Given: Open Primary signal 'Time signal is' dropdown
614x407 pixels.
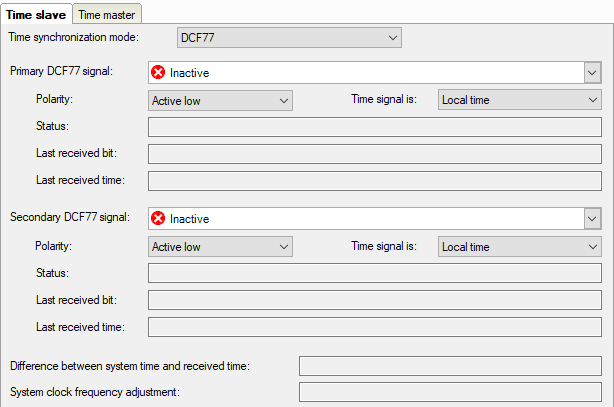Looking at the screenshot, I should (519, 100).
